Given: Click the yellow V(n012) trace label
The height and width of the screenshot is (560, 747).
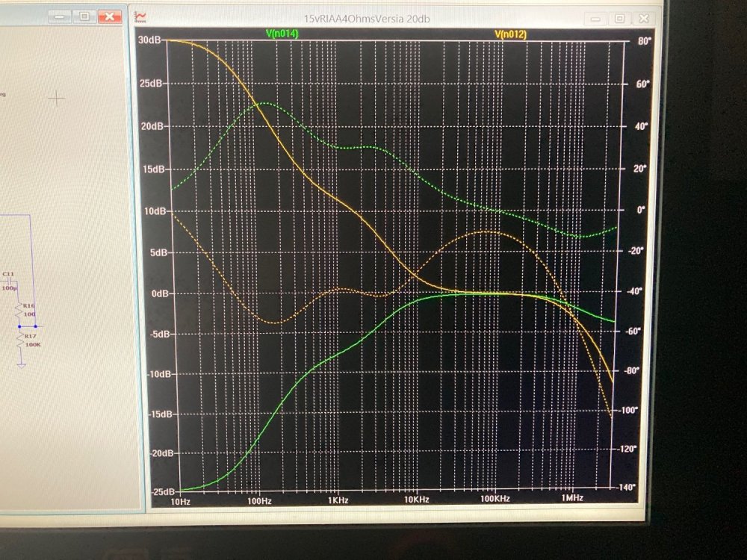Looking at the screenshot, I should (511, 34).
